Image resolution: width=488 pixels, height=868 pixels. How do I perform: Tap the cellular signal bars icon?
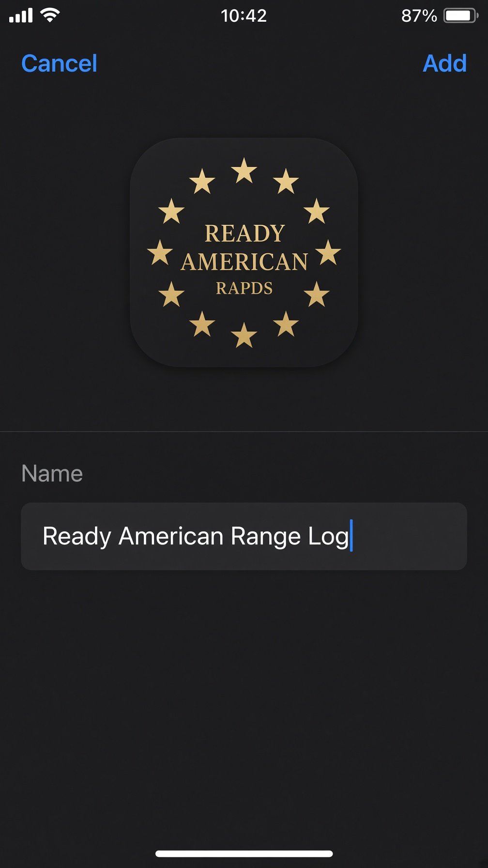(21, 15)
